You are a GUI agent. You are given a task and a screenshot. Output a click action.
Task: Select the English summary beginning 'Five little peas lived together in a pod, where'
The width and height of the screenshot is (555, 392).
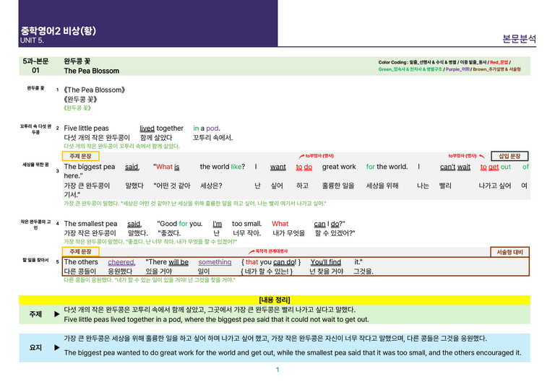pos(216,319)
